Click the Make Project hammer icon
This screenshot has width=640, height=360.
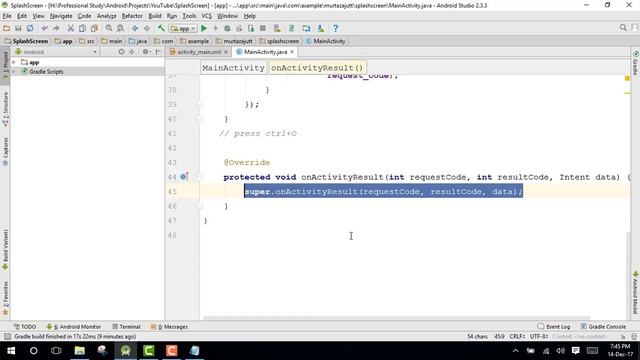pyautogui.click(x=161, y=28)
